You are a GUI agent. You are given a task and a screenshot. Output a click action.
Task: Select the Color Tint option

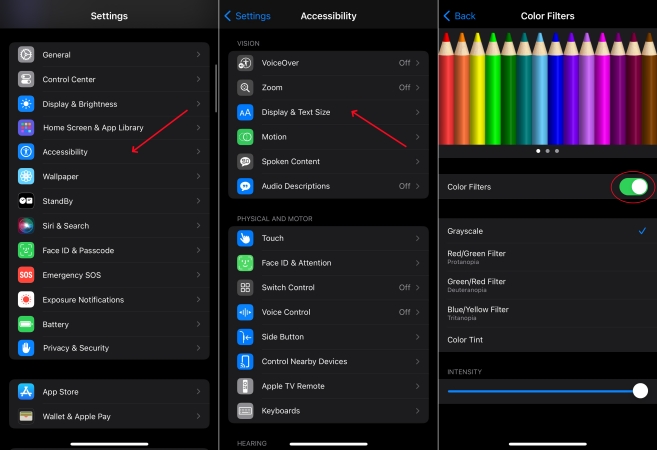pos(548,340)
